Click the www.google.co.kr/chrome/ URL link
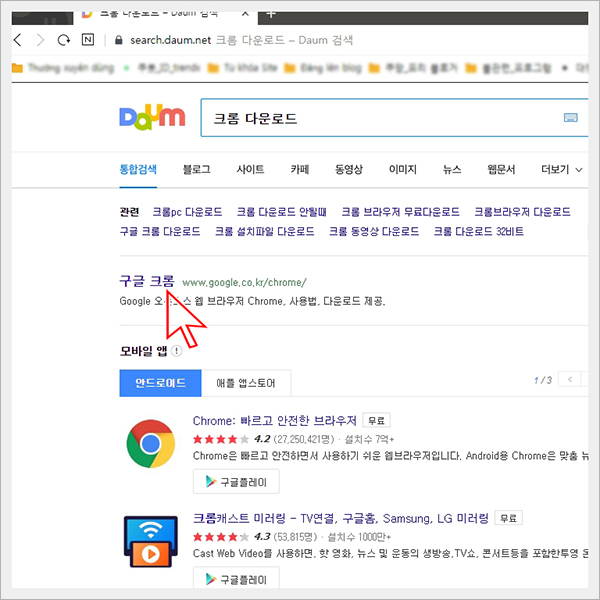600x600 pixels. (244, 282)
